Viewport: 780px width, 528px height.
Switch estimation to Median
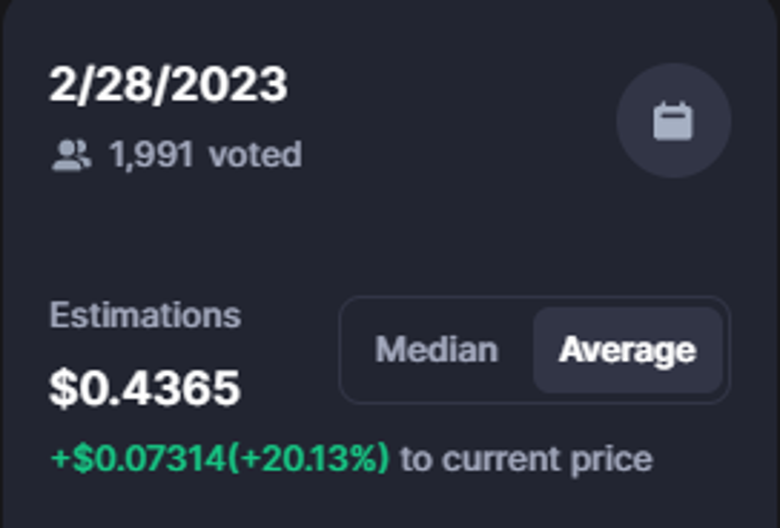point(436,350)
